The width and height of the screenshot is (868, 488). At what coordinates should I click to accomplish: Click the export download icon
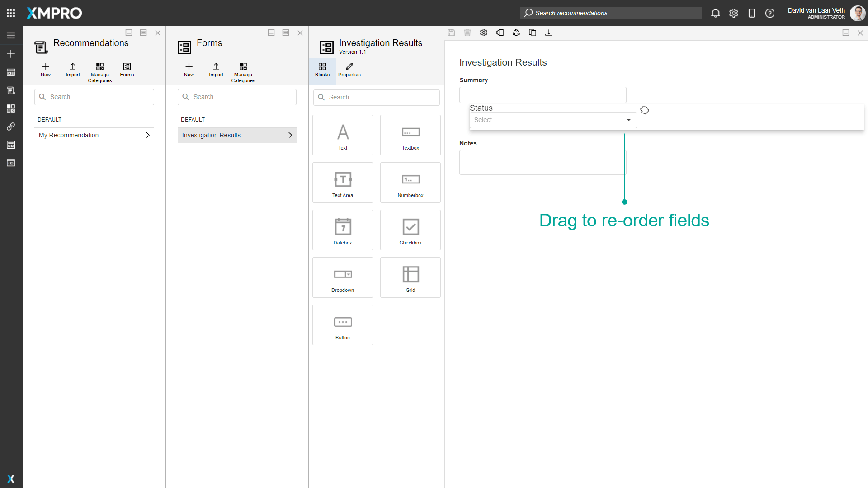[549, 33]
